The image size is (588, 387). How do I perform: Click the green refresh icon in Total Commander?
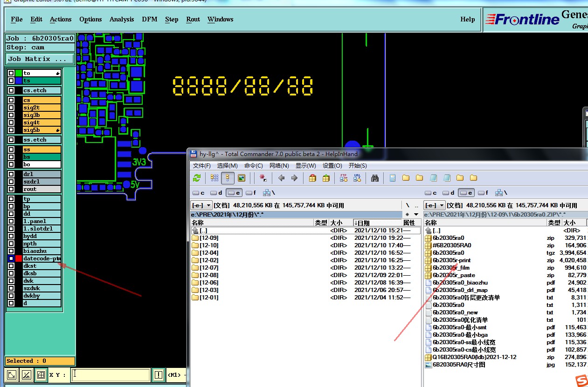point(197,178)
